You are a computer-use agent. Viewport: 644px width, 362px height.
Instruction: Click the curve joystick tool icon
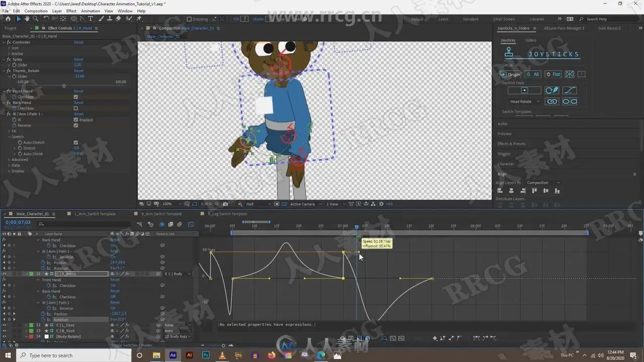[570, 90]
